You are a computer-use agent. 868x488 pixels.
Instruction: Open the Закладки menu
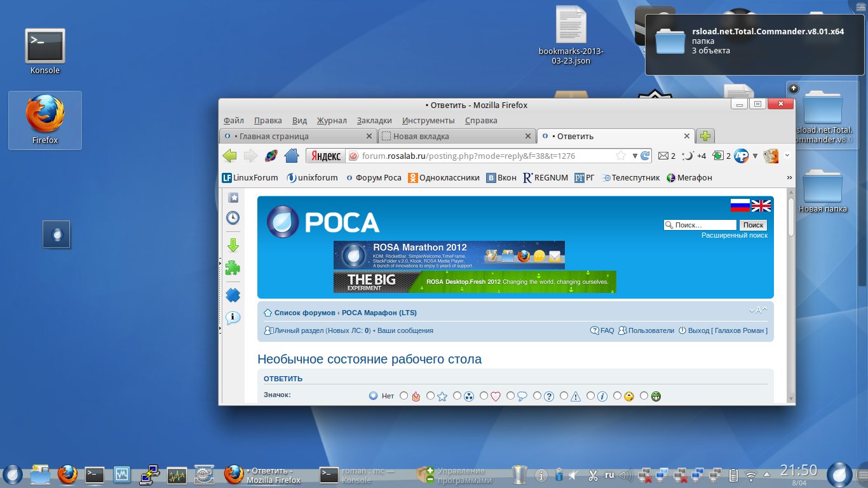click(x=374, y=121)
